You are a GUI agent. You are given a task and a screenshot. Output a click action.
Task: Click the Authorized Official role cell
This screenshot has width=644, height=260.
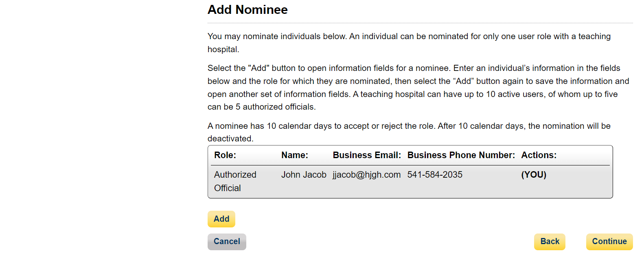pyautogui.click(x=235, y=181)
